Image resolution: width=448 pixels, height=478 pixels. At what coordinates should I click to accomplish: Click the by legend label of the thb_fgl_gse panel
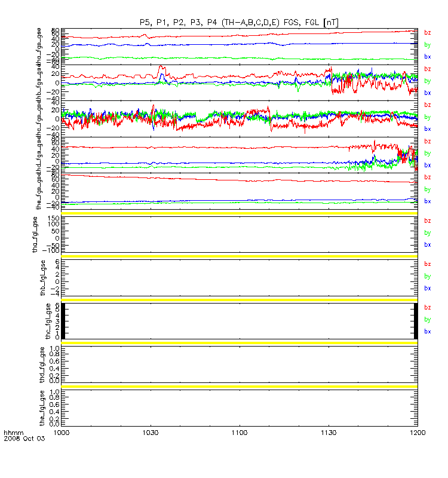[x=427, y=276]
